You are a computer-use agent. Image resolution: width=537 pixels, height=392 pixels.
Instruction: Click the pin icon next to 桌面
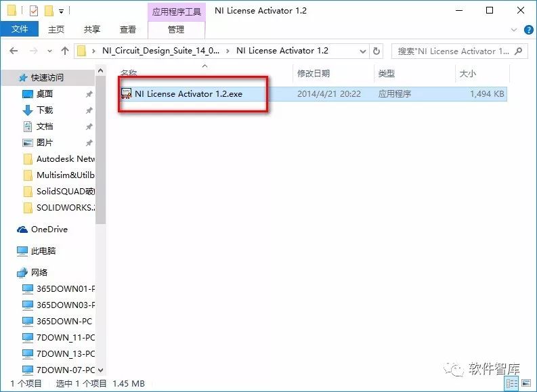(89, 94)
